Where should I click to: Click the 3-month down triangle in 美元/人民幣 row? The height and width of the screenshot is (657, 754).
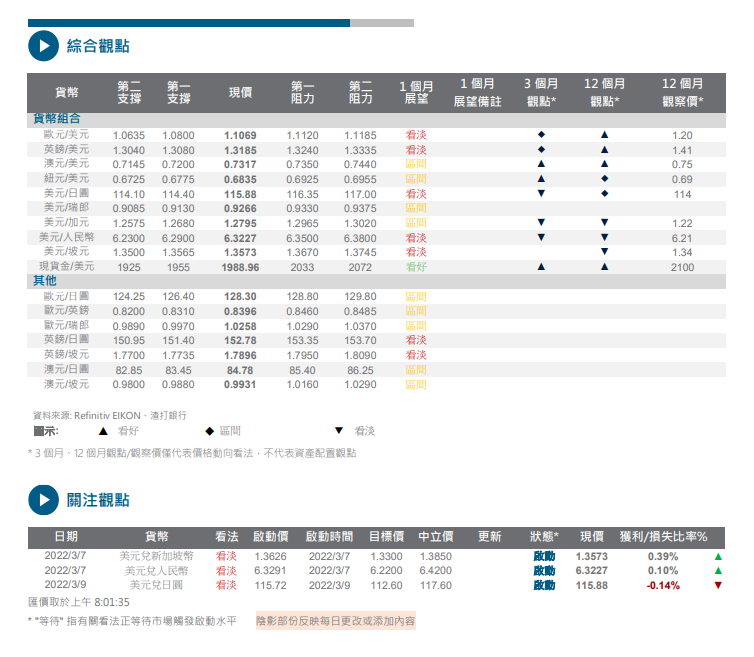[x=541, y=237]
